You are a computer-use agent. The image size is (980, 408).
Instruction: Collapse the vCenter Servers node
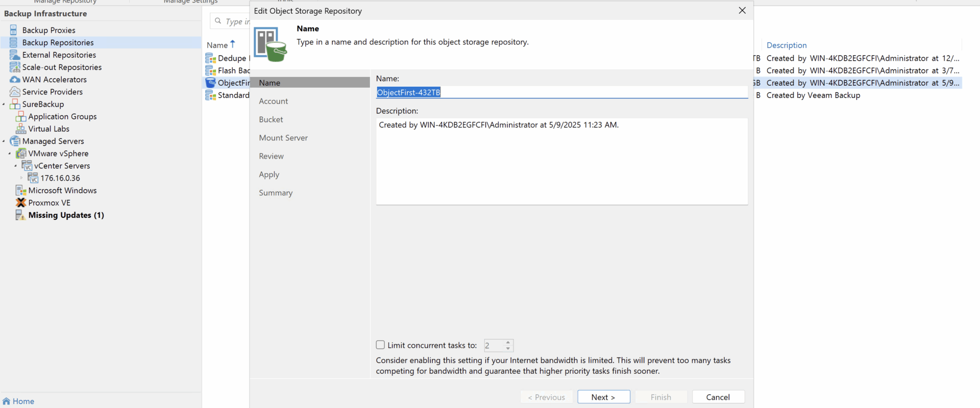(x=16, y=166)
